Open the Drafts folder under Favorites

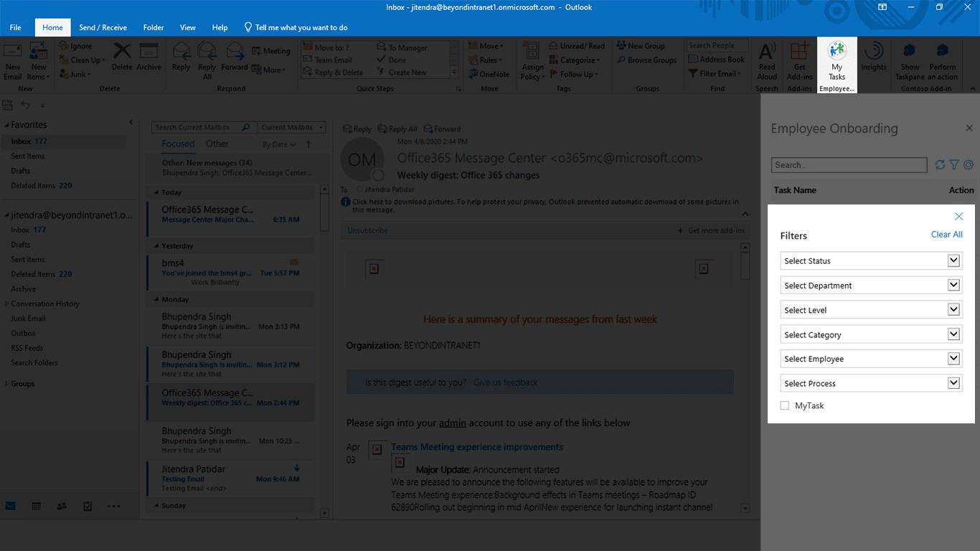tap(21, 171)
